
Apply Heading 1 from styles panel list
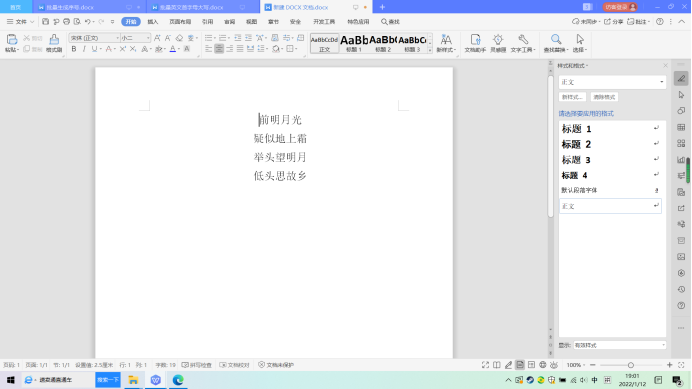pos(610,129)
